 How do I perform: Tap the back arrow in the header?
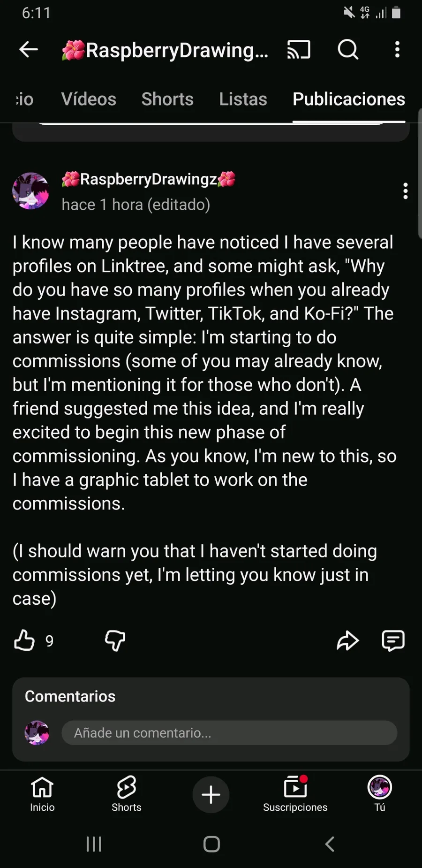[29, 49]
